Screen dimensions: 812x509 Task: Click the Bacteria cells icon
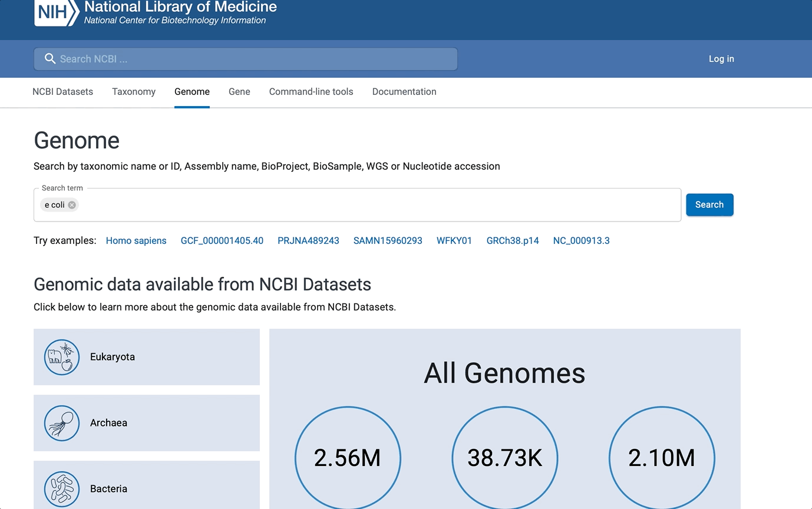(x=62, y=489)
